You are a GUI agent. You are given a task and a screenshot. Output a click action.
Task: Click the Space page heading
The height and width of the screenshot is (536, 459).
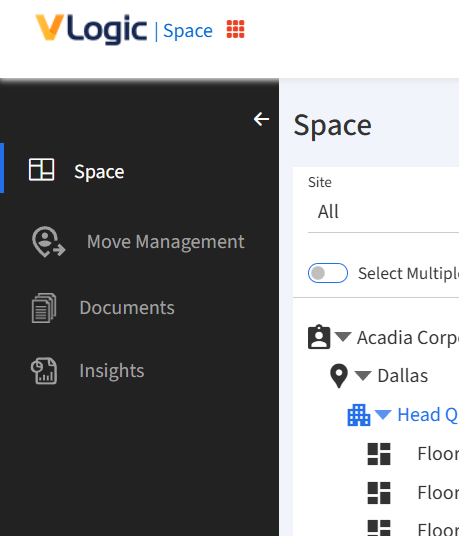click(x=333, y=125)
